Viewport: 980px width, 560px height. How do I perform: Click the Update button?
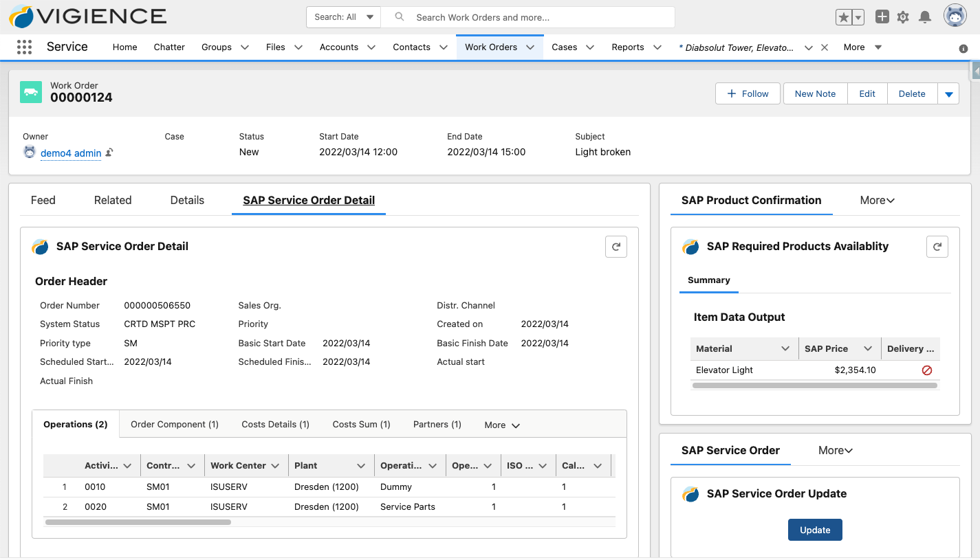(815, 530)
